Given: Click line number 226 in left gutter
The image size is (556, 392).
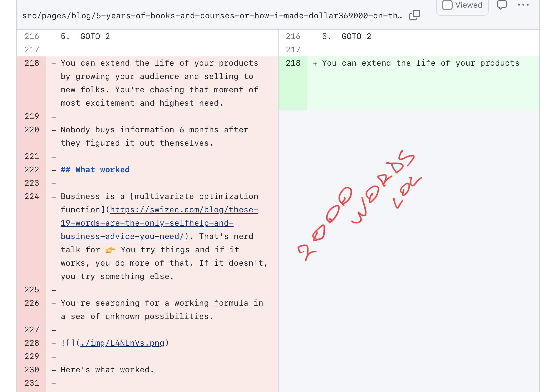Looking at the screenshot, I should (32, 303).
